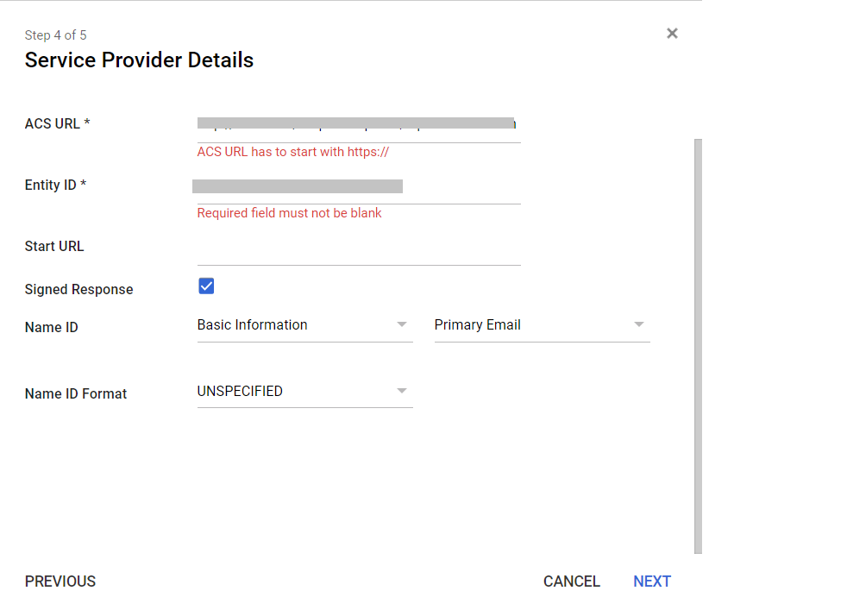Uncheck the Signed Response checkbox
847x616 pixels.
(206, 286)
